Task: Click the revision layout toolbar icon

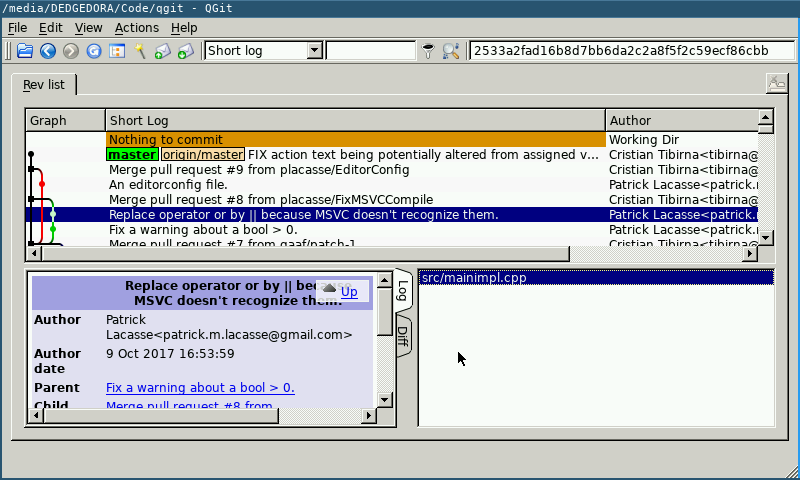Action: point(117,50)
